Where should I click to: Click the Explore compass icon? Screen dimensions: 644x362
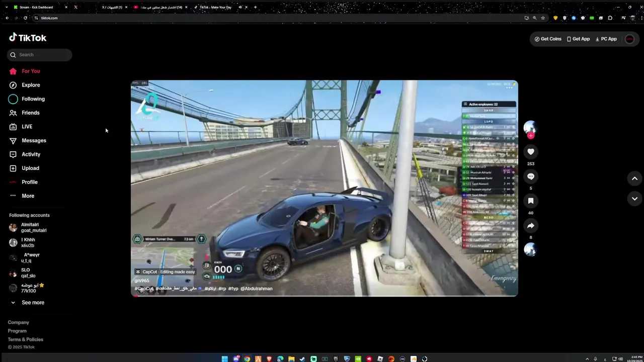[13, 85]
